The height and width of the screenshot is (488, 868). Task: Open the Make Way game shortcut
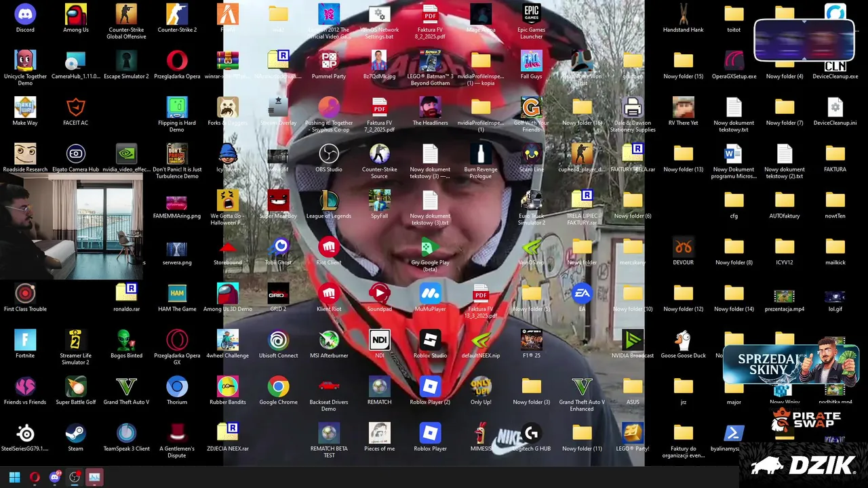tap(25, 111)
